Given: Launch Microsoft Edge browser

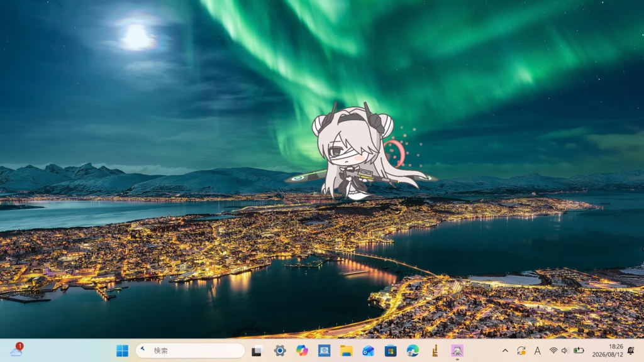Looking at the screenshot, I should [413, 351].
